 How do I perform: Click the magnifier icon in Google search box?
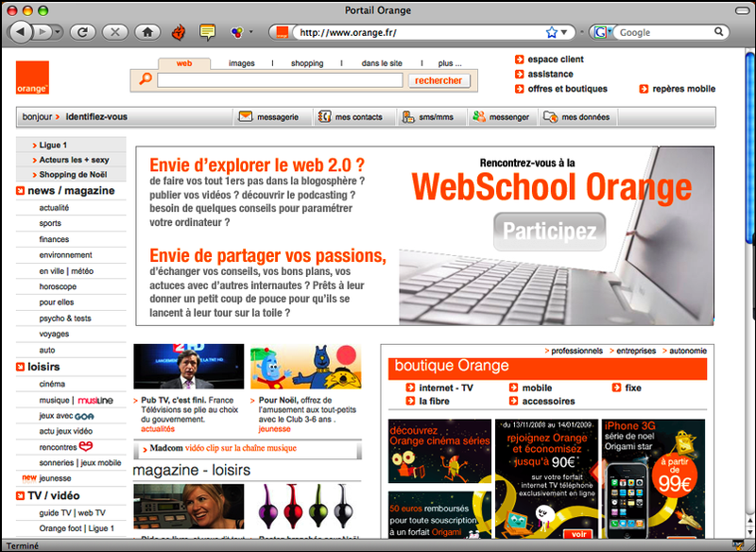coord(718,32)
